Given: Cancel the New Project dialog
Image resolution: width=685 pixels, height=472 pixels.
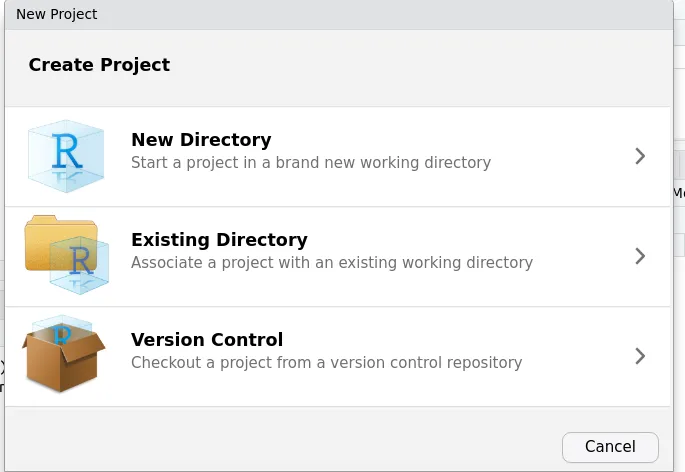Looking at the screenshot, I should [x=610, y=447].
